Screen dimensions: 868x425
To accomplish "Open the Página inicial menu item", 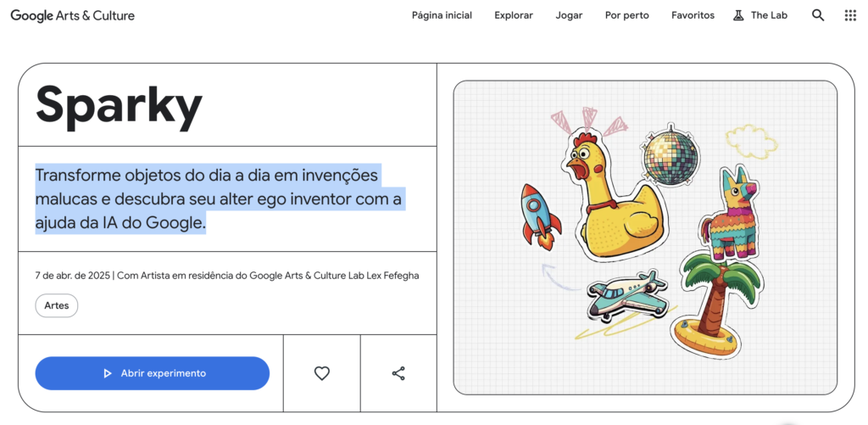I will click(442, 15).
